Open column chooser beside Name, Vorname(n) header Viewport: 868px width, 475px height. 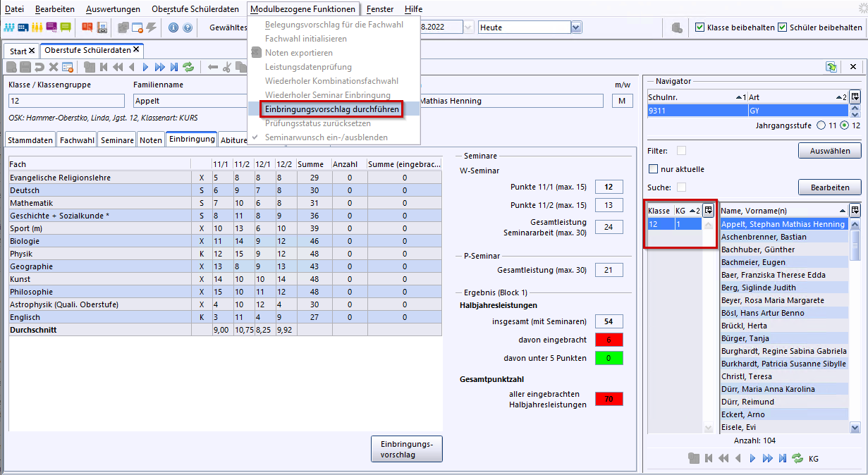855,211
